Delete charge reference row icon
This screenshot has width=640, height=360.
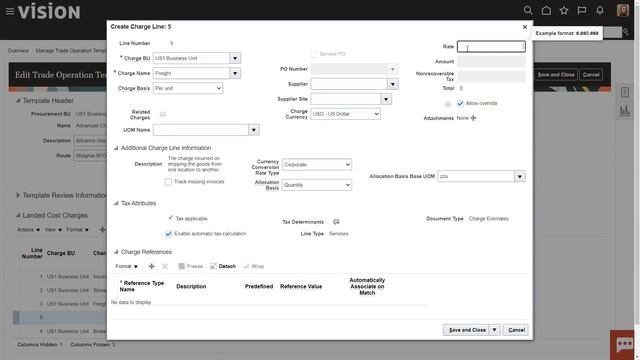[x=165, y=266]
